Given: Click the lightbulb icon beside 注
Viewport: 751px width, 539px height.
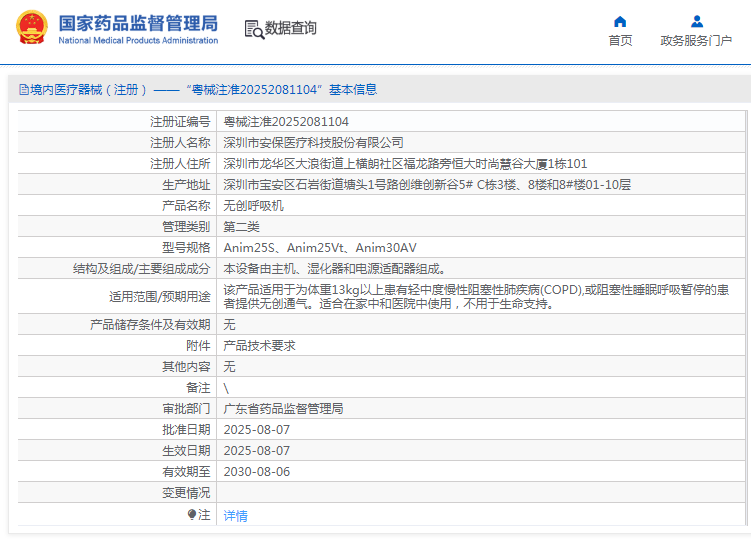Looking at the screenshot, I should (192, 515).
